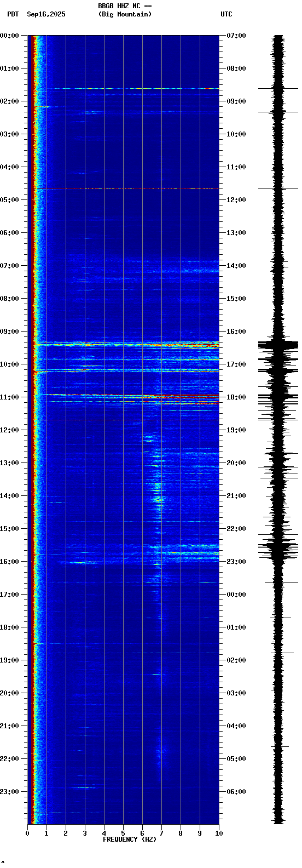Click the PDT '00:00' time tick label
The height and width of the screenshot is (868, 302).
point(9,36)
